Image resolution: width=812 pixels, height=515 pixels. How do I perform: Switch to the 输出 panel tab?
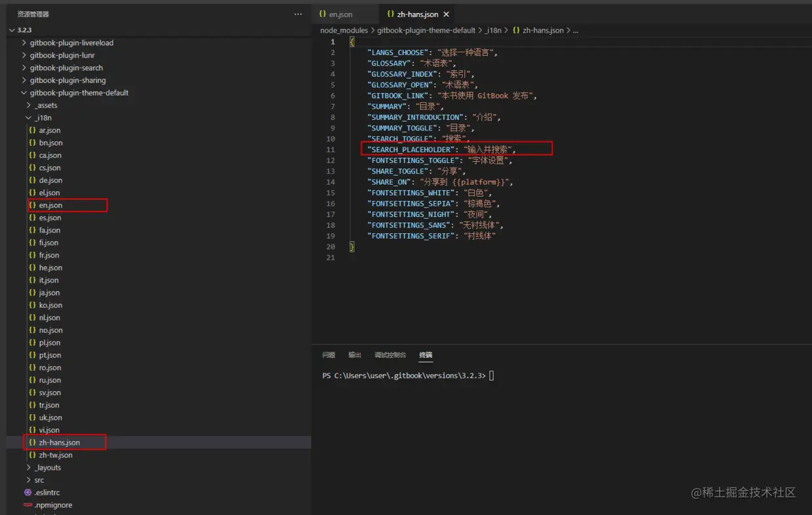tap(355, 354)
